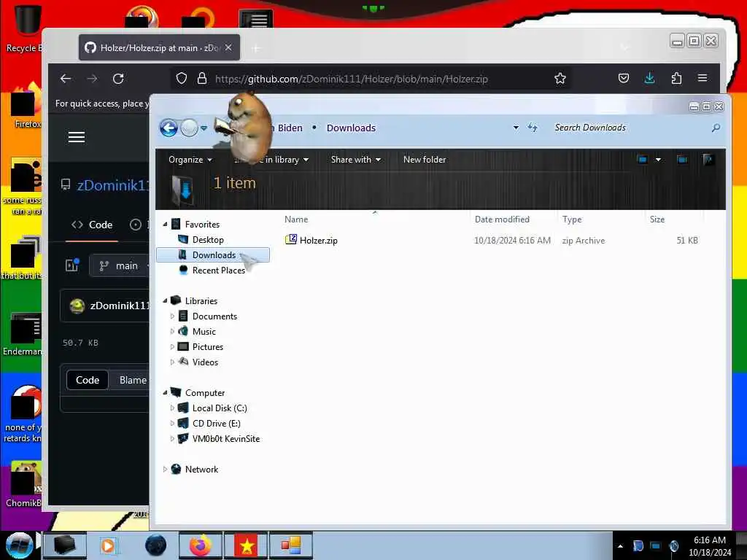Open the Pictures library
The width and height of the screenshot is (747, 560).
208,346
